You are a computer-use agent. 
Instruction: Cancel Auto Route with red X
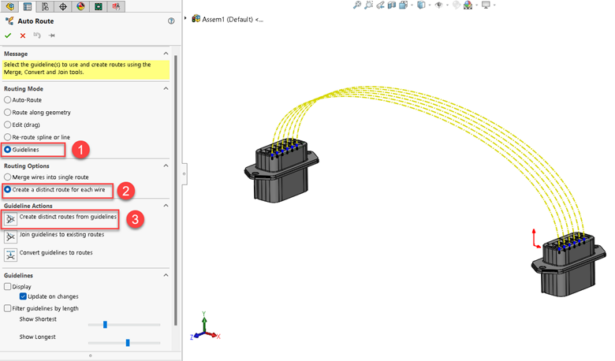point(23,36)
